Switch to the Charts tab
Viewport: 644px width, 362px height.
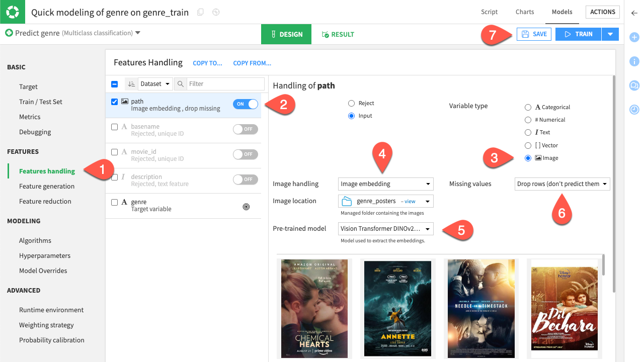(524, 12)
